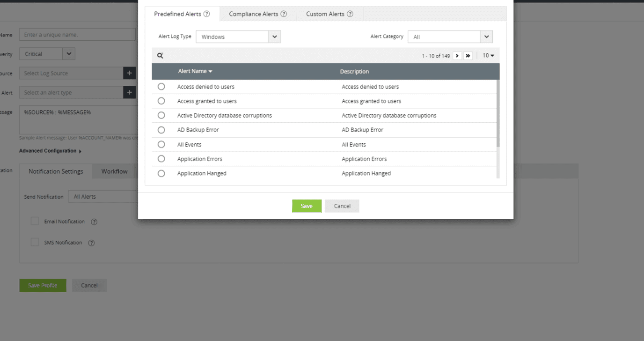Enable the SMS Notification checkbox
The image size is (644, 341).
35,242
